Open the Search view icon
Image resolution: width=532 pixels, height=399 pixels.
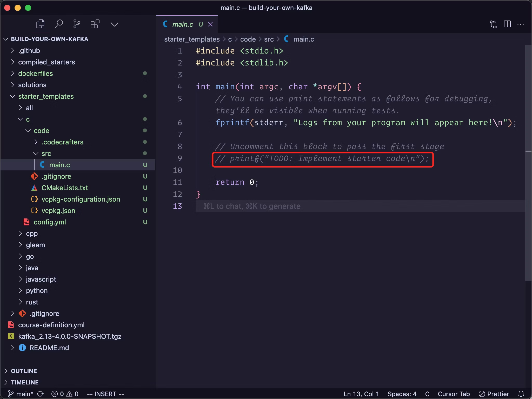coord(59,24)
